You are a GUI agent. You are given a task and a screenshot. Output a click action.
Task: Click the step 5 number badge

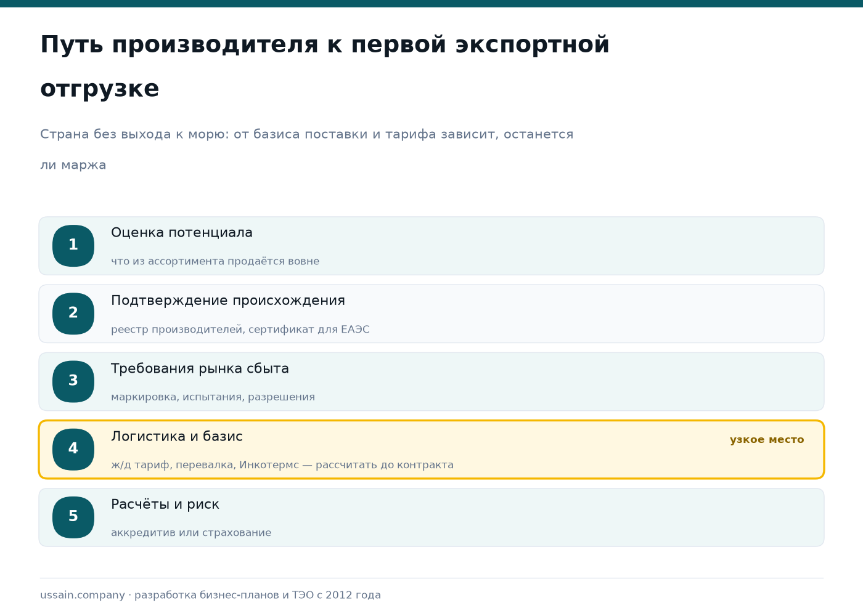tap(73, 517)
